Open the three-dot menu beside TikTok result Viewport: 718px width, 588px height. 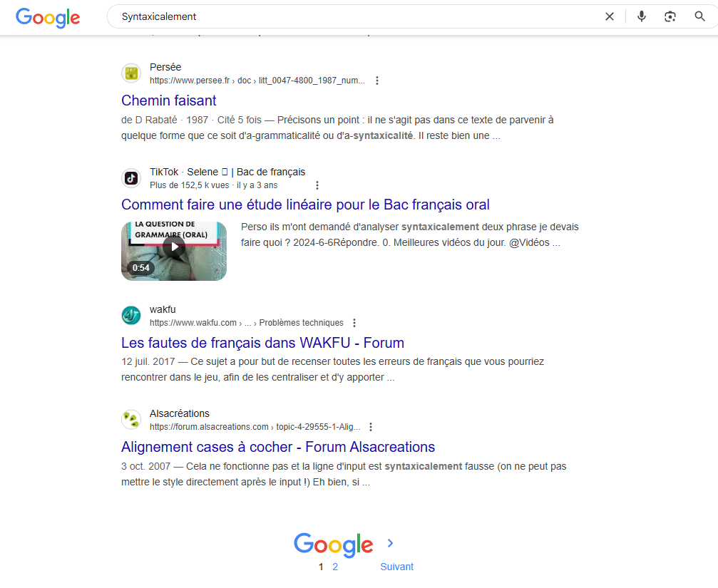[x=317, y=185]
